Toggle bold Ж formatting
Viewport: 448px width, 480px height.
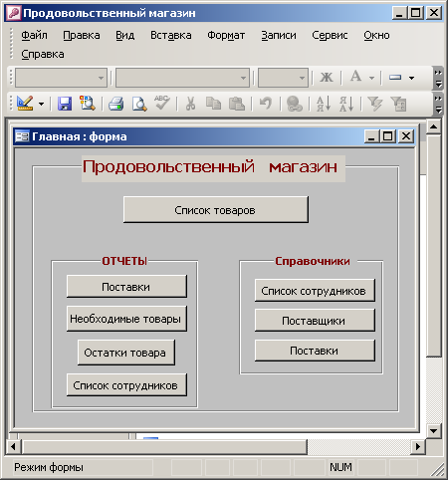(x=327, y=78)
